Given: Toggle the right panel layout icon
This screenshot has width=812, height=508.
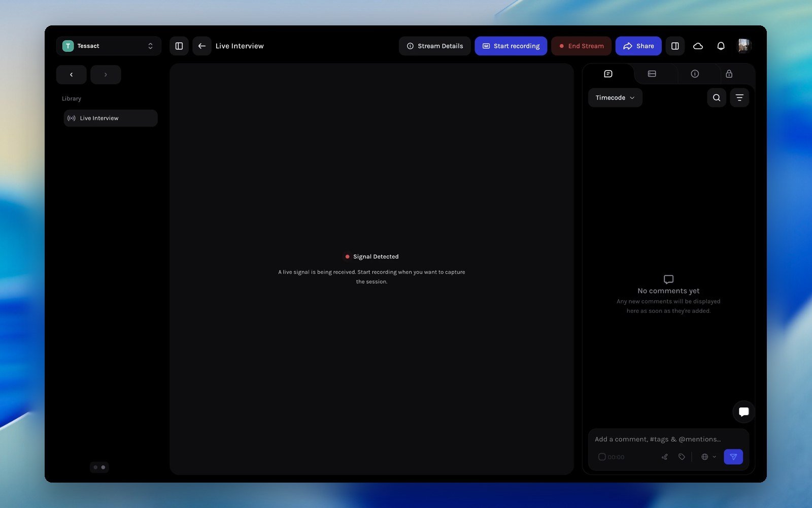Looking at the screenshot, I should [675, 46].
